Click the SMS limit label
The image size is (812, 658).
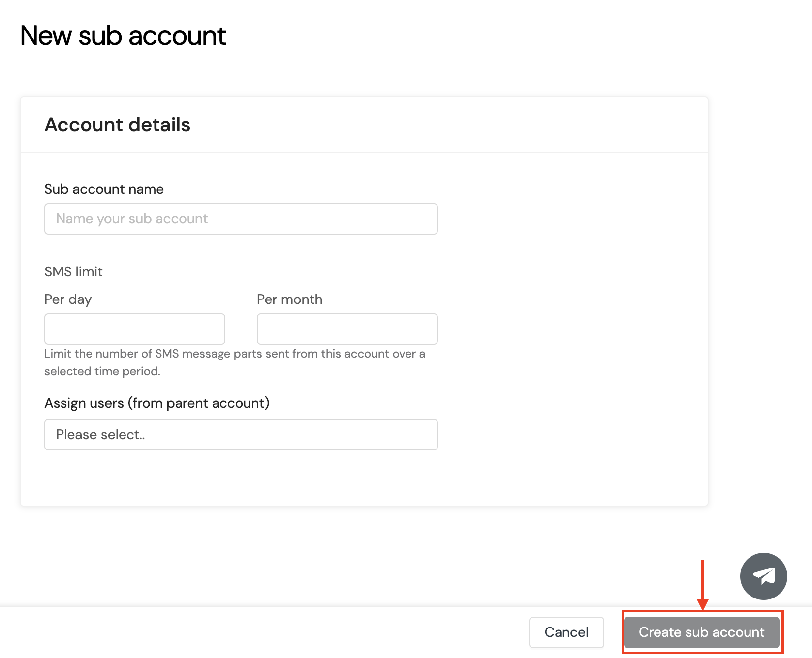point(73,272)
